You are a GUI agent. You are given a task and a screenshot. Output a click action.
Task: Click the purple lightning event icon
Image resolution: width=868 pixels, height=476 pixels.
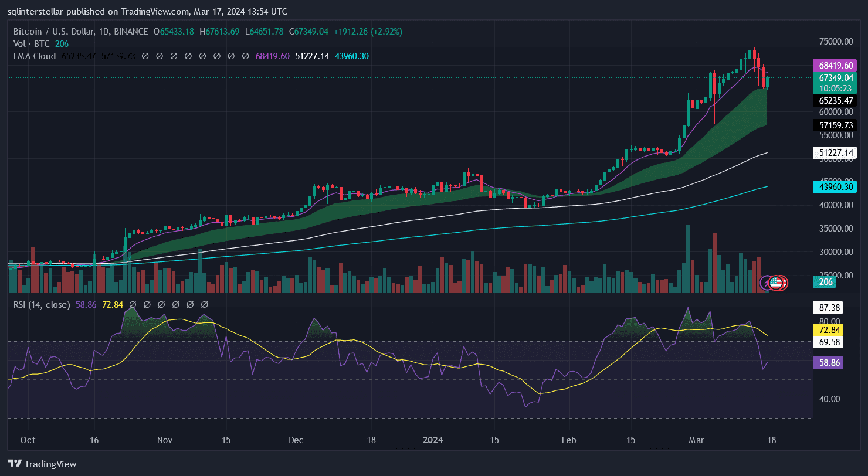pyautogui.click(x=767, y=283)
